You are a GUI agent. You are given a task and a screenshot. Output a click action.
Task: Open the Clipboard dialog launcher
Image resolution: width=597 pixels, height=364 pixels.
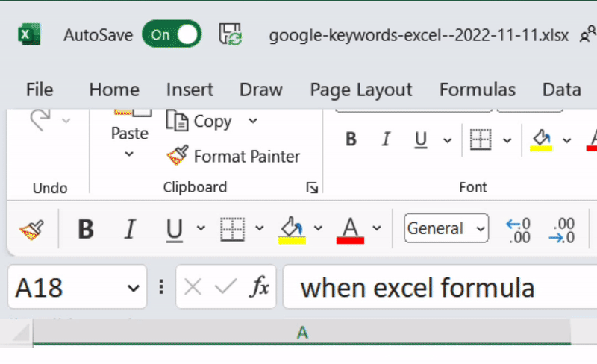click(x=312, y=188)
